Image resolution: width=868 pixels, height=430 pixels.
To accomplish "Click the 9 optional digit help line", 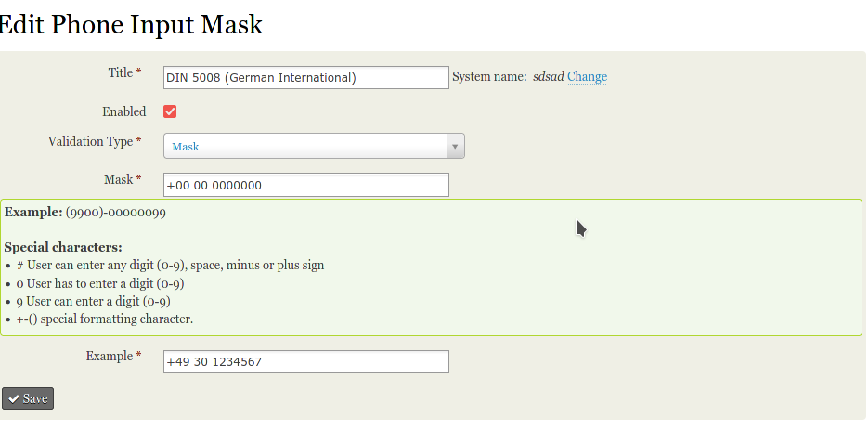I will pyautogui.click(x=93, y=301).
